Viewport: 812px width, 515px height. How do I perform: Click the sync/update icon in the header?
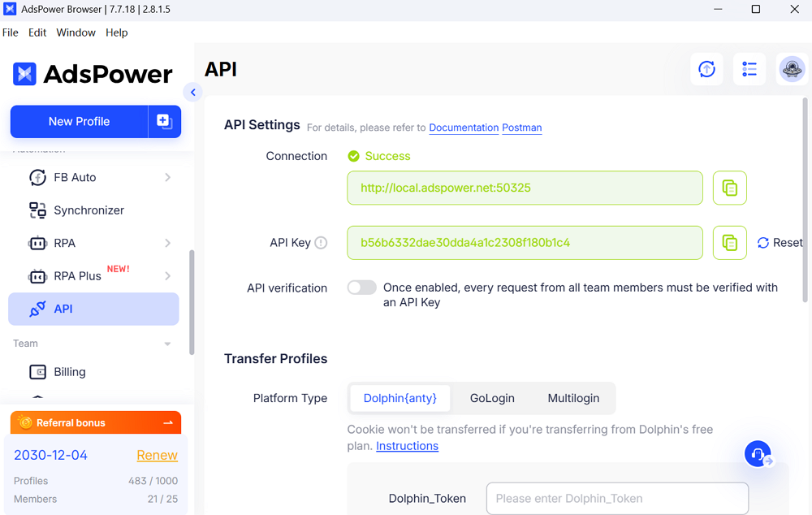point(706,69)
